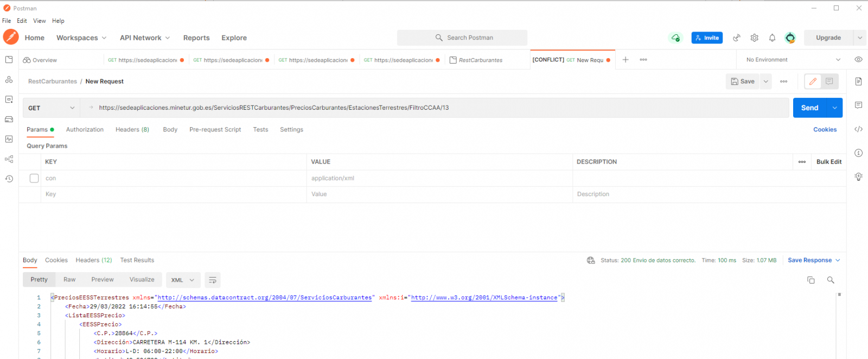868x359 pixels.
Task: Open the Headers (12) response tab
Action: click(94, 261)
